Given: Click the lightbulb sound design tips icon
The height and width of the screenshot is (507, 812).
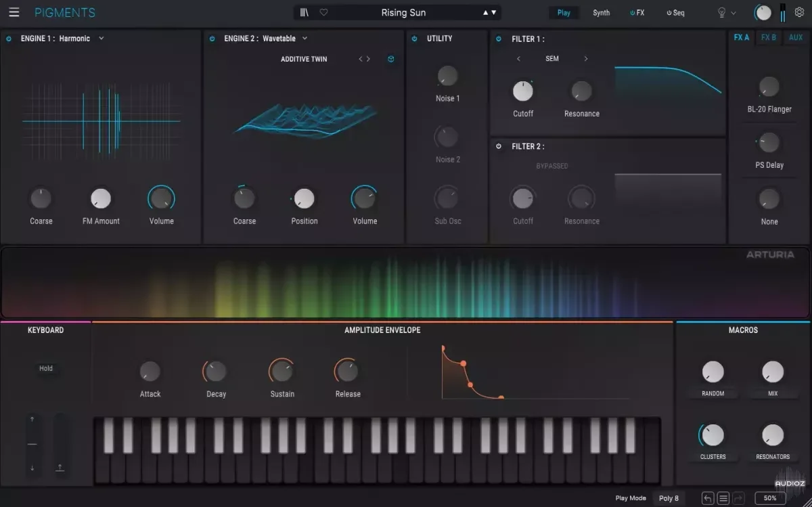Looking at the screenshot, I should (722, 12).
